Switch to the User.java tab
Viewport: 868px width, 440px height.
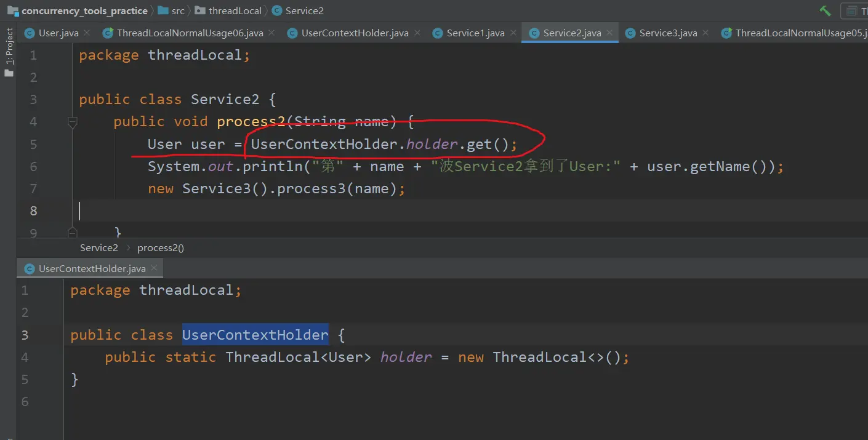[58, 33]
